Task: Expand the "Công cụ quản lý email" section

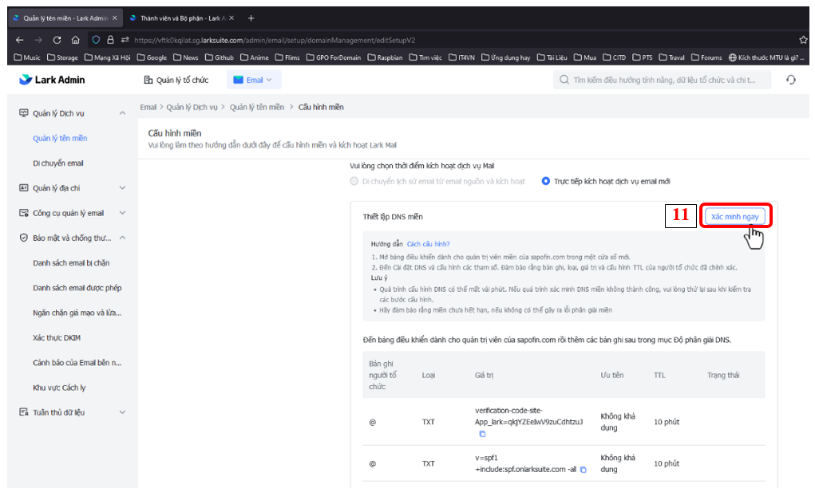Action: (122, 213)
